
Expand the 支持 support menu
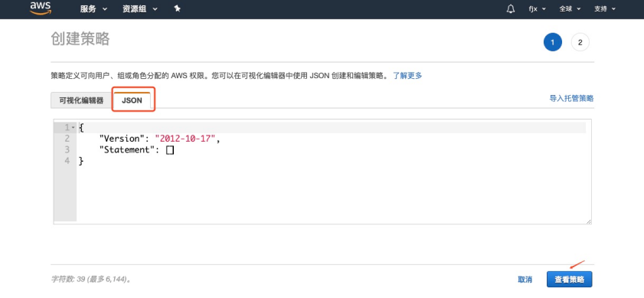click(x=605, y=8)
